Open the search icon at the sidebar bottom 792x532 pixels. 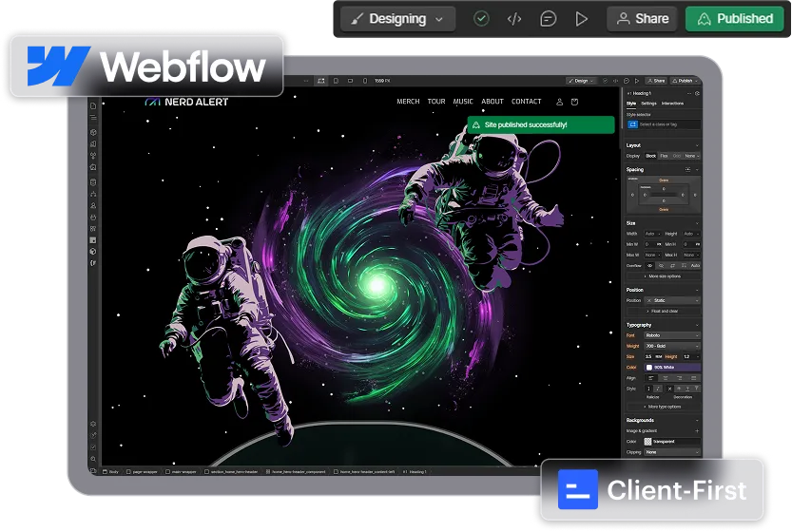(x=93, y=459)
